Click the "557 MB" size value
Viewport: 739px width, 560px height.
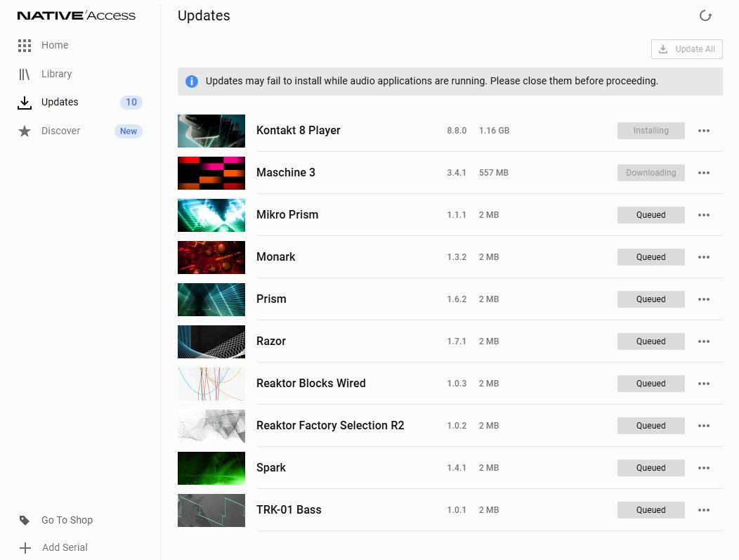493,173
